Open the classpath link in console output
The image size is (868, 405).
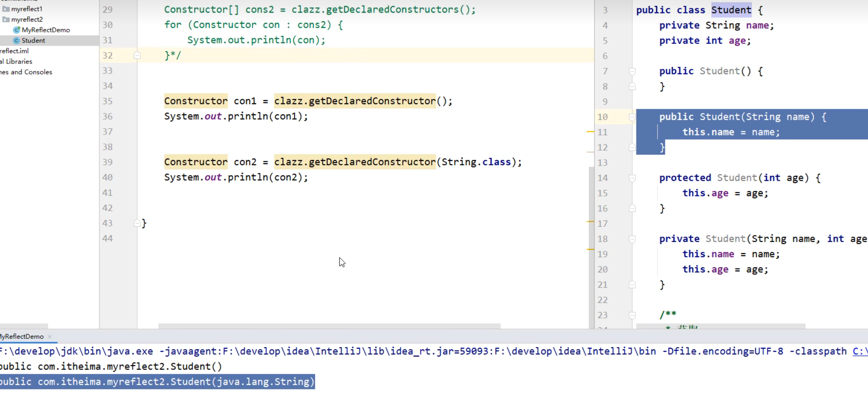click(860, 351)
